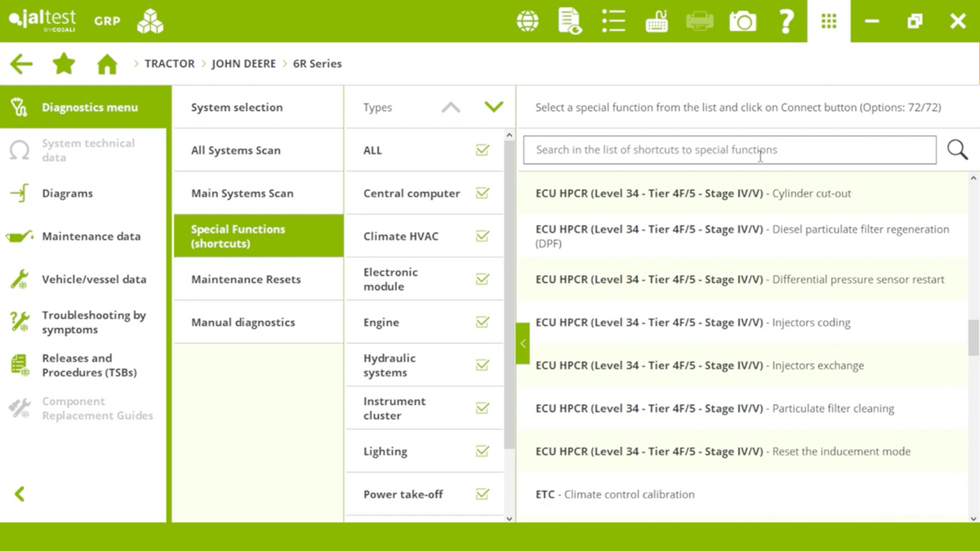Open Maintenance Resets menu item

click(x=246, y=279)
